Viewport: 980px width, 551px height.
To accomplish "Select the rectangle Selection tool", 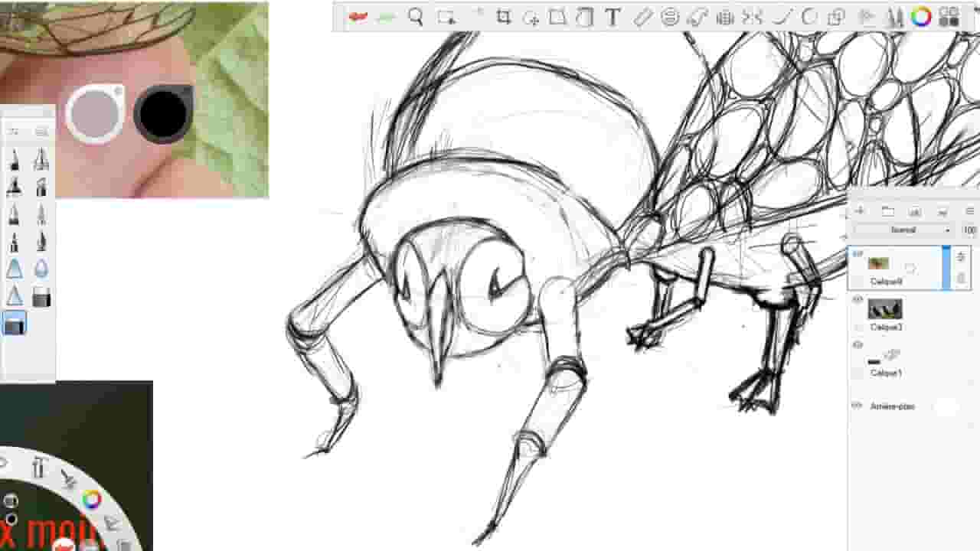I will (x=446, y=17).
